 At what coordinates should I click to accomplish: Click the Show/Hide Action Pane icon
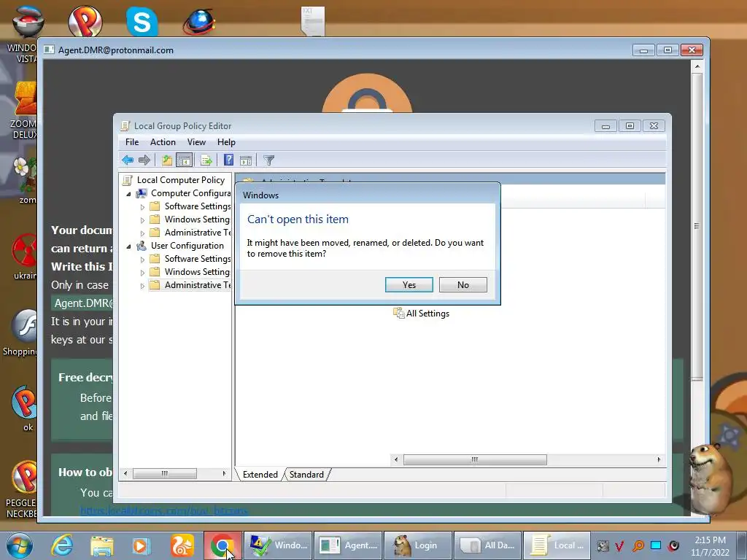246,160
